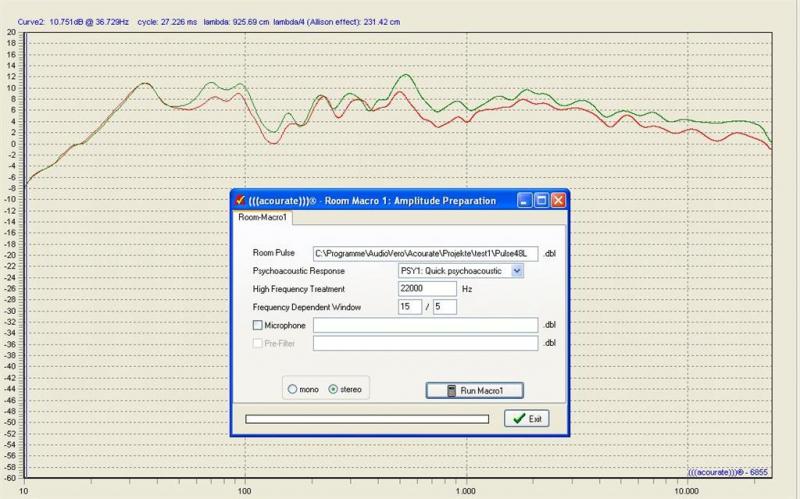
Task: Exit the Room Macro dialog
Action: [x=527, y=418]
